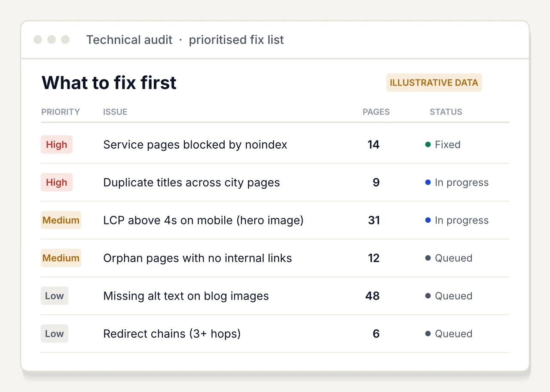Click 'Queued' status for missing alt text

(x=449, y=296)
